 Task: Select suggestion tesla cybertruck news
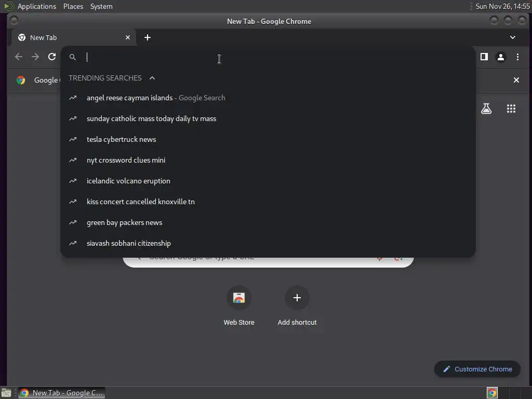point(268,139)
